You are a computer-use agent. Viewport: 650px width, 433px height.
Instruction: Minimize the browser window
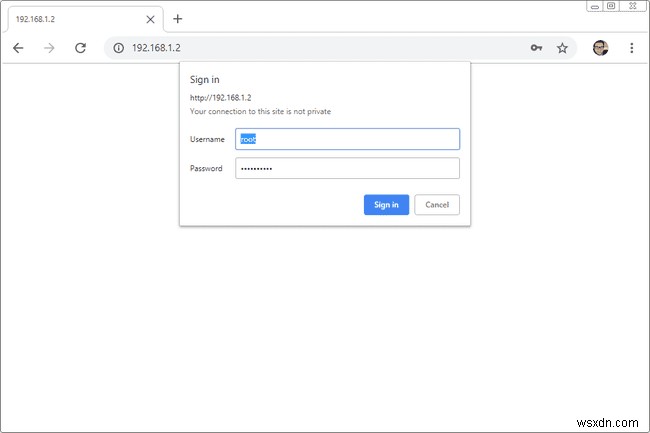594,6
